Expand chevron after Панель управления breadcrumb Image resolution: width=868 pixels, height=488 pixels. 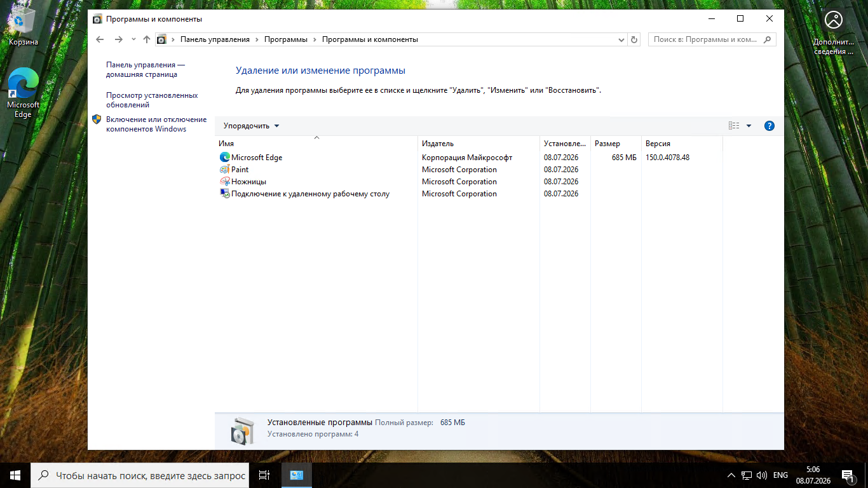click(x=257, y=39)
